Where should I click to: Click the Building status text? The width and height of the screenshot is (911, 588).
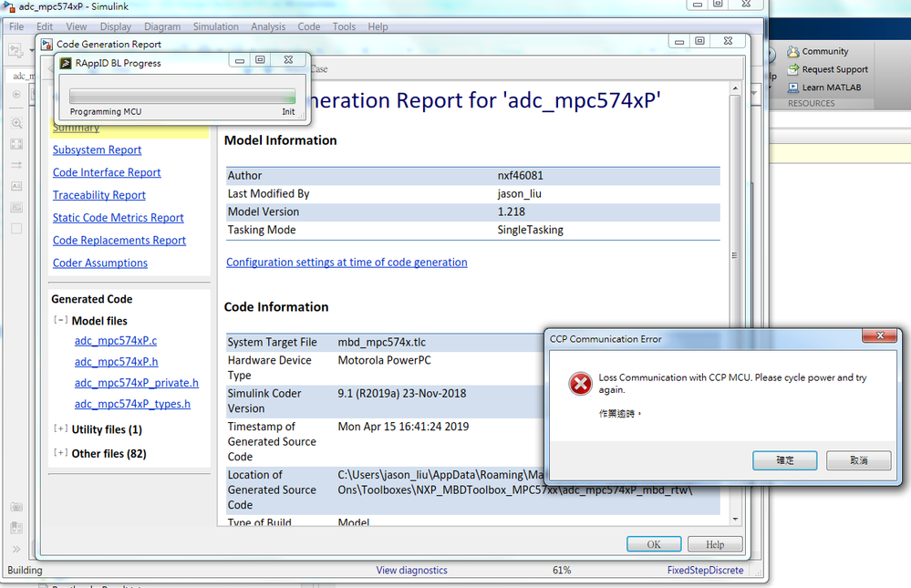point(25,570)
